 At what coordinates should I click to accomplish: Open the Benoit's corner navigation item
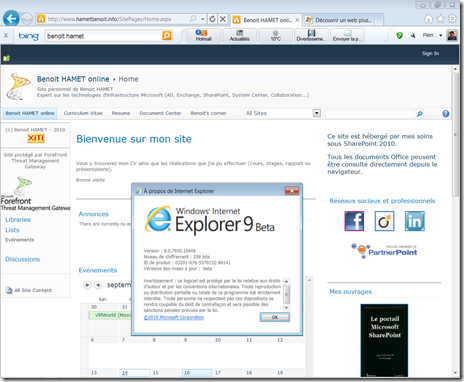click(x=208, y=113)
